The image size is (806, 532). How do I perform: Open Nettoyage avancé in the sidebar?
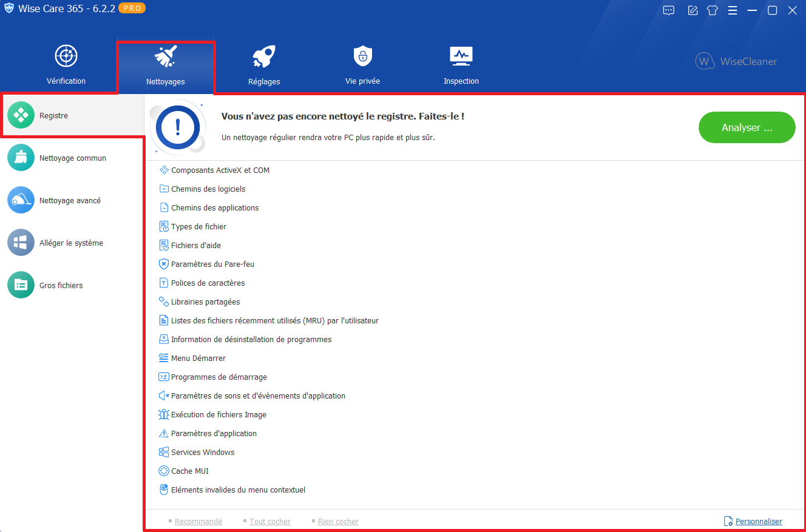[72, 200]
